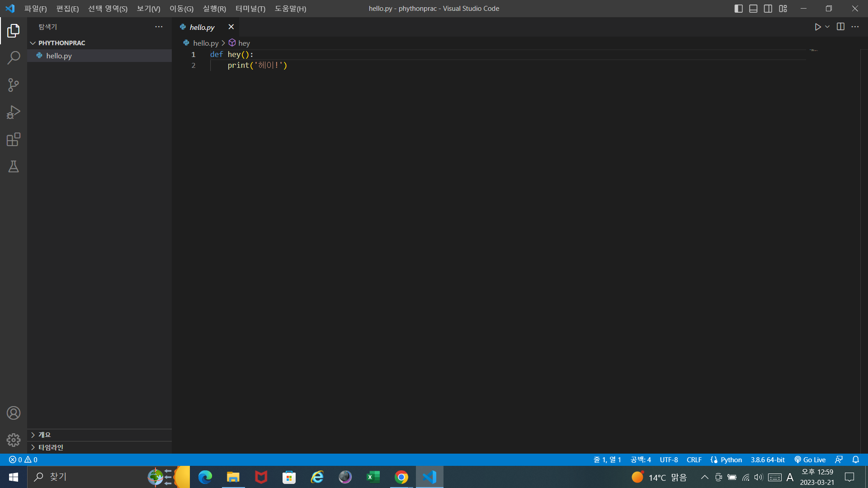Click hello.py in the breadcrumb
868x488 pixels.
point(206,43)
